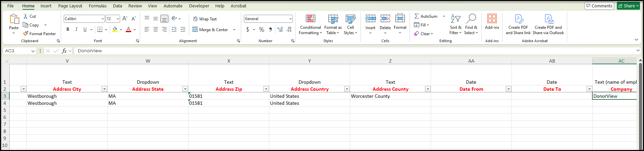Decrease indent in the cell

[x=174, y=30]
